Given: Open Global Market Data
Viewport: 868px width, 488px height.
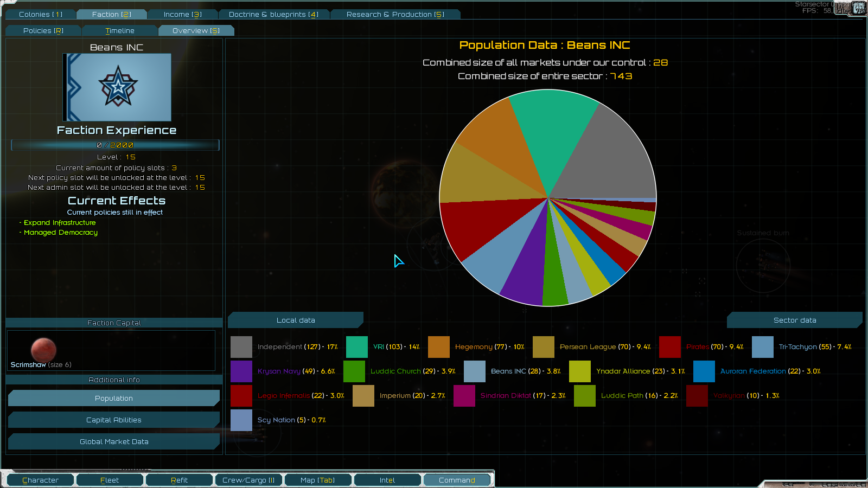Looking at the screenshot, I should tap(114, 442).
